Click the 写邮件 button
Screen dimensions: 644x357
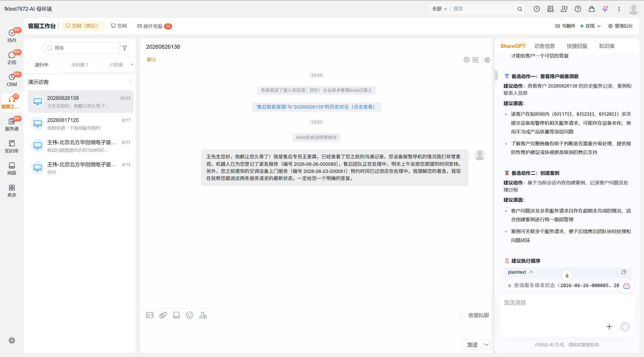pos(565,26)
